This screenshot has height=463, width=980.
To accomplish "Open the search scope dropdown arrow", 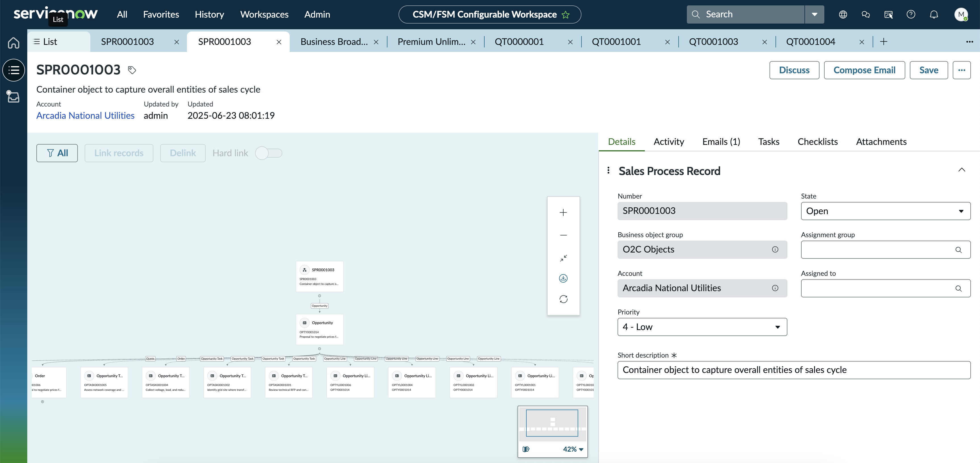I will (814, 14).
